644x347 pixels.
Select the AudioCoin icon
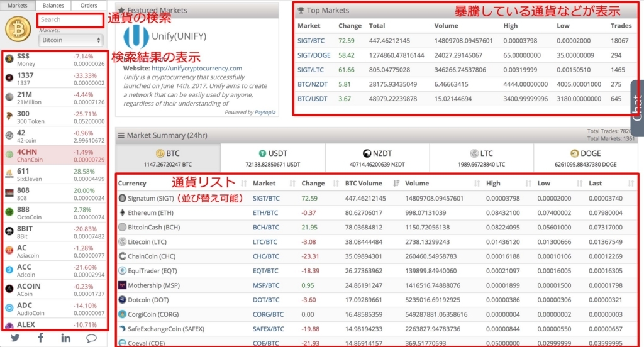[9, 308]
